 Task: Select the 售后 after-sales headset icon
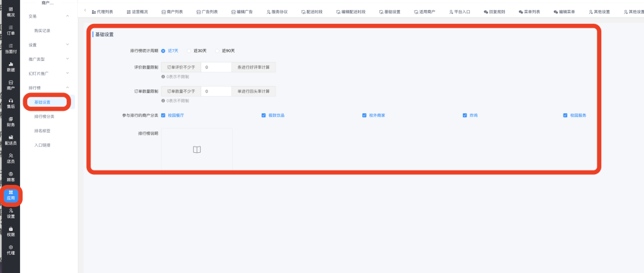11,103
